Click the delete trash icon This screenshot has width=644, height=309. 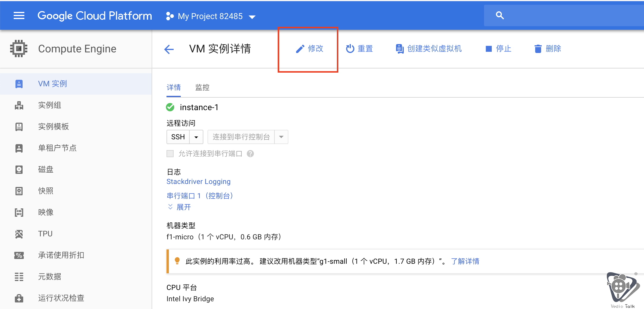tap(538, 49)
